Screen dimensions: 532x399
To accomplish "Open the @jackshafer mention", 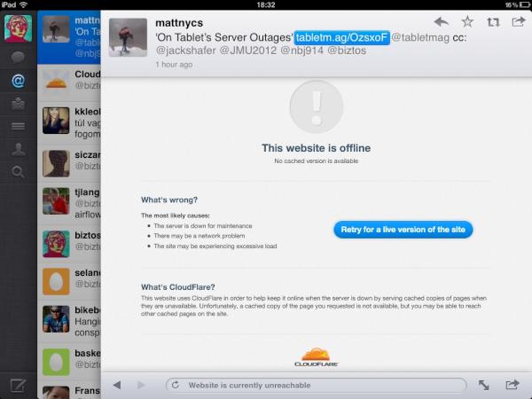I will coord(185,51).
